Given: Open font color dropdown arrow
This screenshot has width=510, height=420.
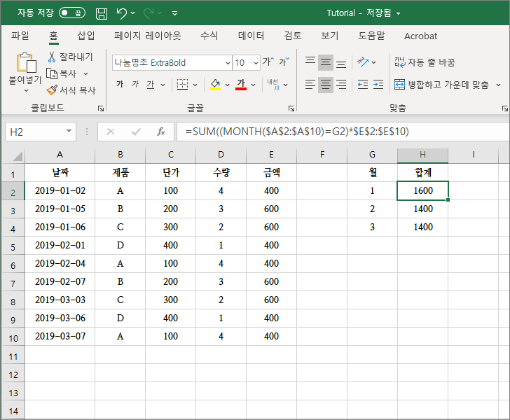Looking at the screenshot, I should coord(254,85).
